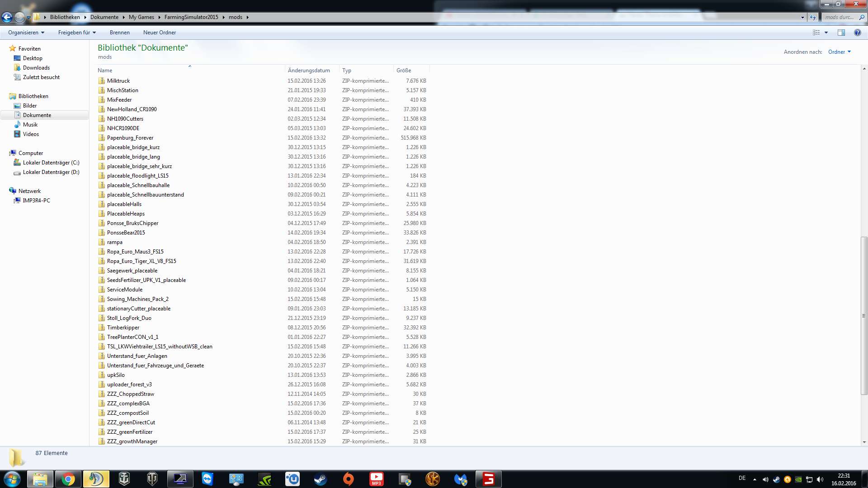Click the scrollbar down arrow
Image resolution: width=868 pixels, height=488 pixels.
tap(864, 442)
